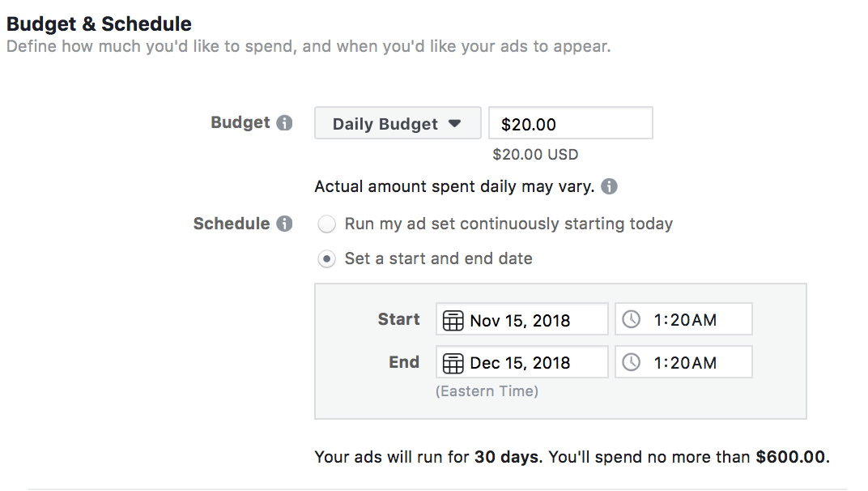Click the 'Budget & Schedule' section heading
The image size is (868, 491).
point(100,23)
